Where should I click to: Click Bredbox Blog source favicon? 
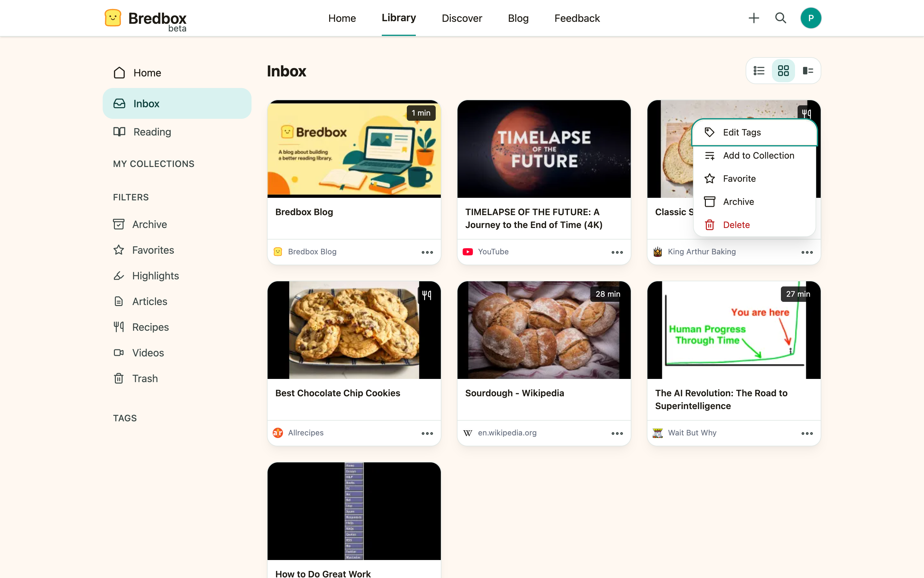(278, 252)
